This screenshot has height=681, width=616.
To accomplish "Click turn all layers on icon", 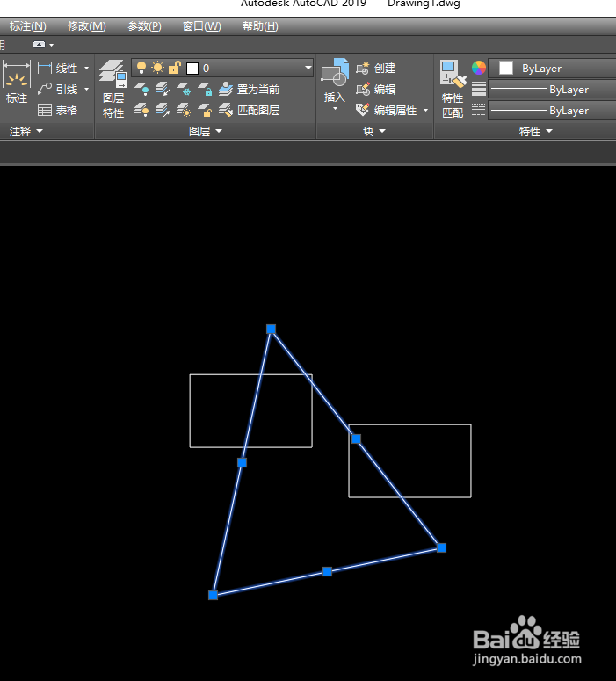I will tap(141, 111).
